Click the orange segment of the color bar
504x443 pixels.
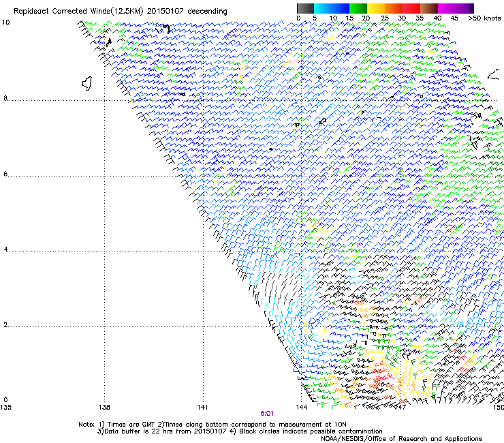point(394,8)
